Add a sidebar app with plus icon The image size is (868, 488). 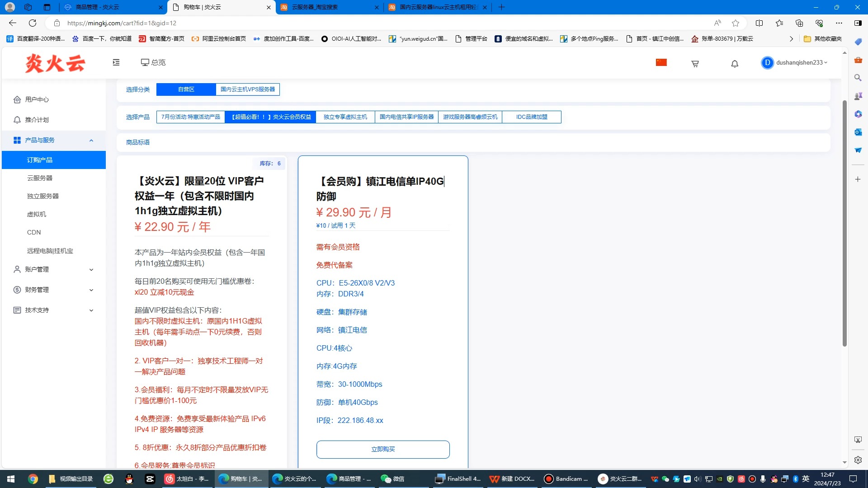pos(858,179)
